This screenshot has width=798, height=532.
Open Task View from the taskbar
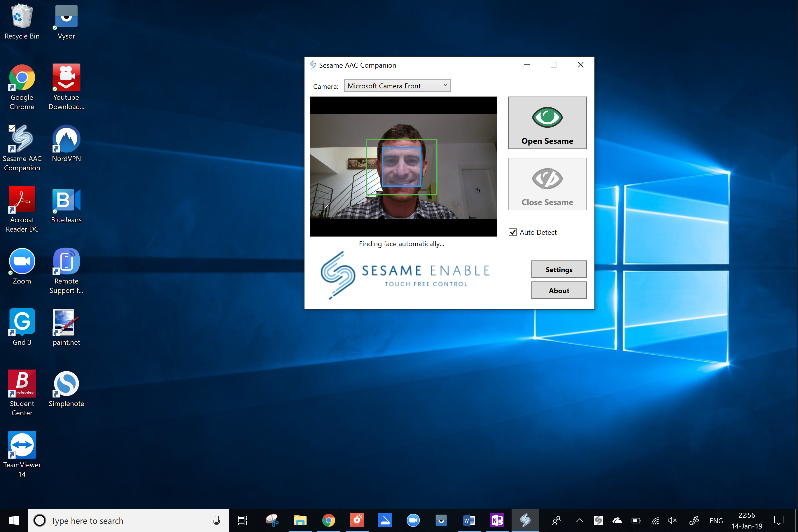[242, 520]
